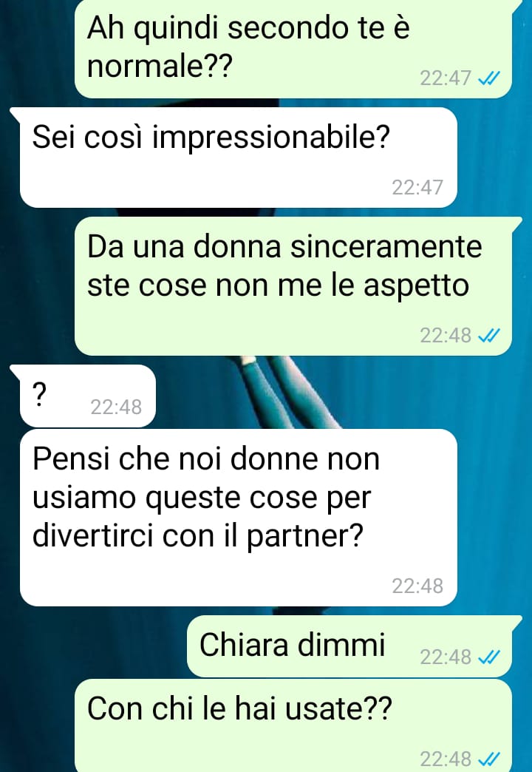Tap the double check next to 'Chiara dimmi'
The width and height of the screenshot is (532, 772).
point(489,657)
